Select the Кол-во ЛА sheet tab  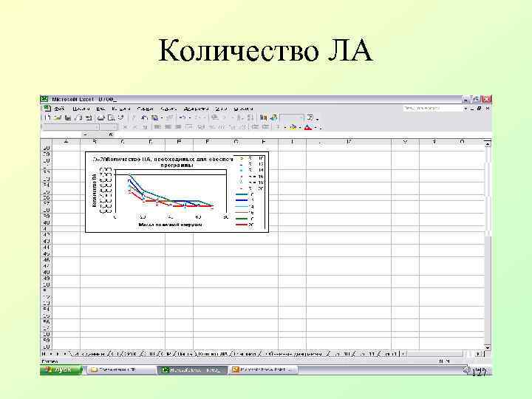pyautogui.click(x=212, y=354)
